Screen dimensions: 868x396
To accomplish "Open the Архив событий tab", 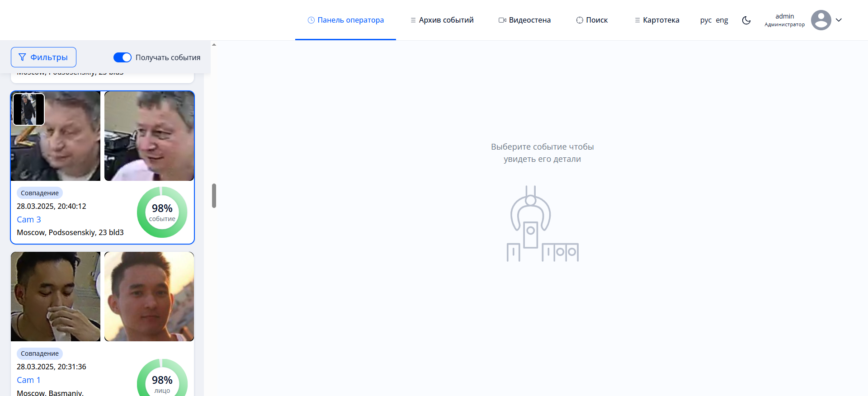I will (x=446, y=20).
